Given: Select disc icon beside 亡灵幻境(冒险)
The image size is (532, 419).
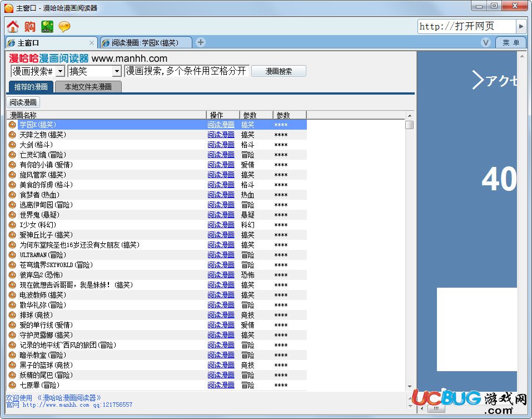Looking at the screenshot, I should [12, 155].
